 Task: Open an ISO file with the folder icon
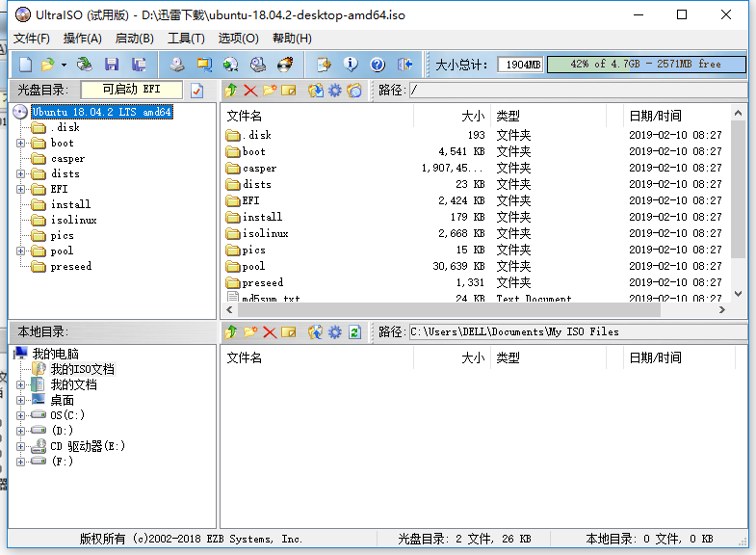tap(48, 65)
